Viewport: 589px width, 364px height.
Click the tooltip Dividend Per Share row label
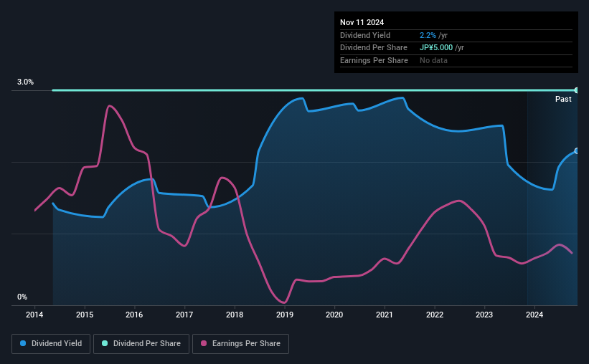tap(373, 48)
